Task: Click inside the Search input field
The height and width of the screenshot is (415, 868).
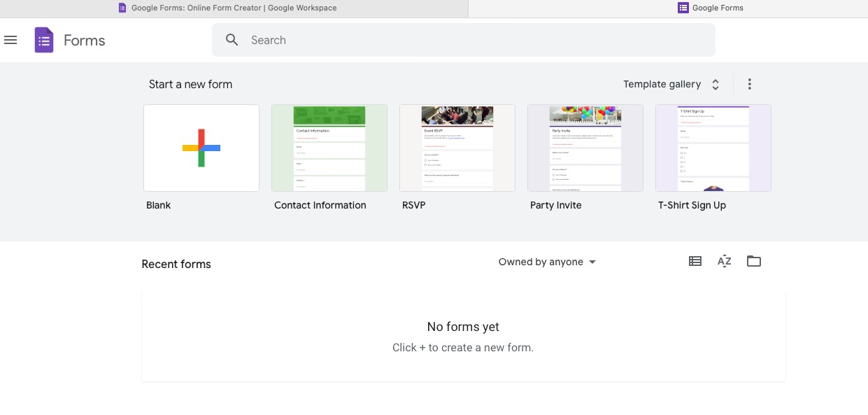Action: [420, 40]
